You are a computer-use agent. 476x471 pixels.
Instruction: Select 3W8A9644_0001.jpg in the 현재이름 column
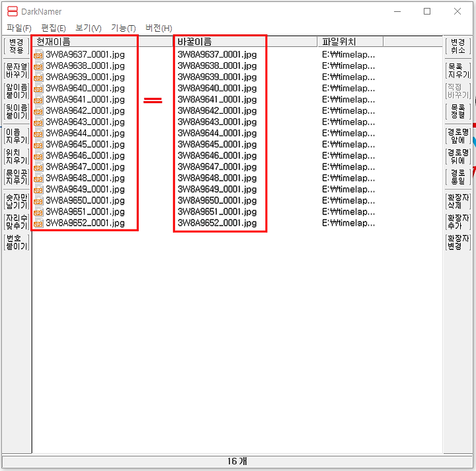tap(85, 134)
